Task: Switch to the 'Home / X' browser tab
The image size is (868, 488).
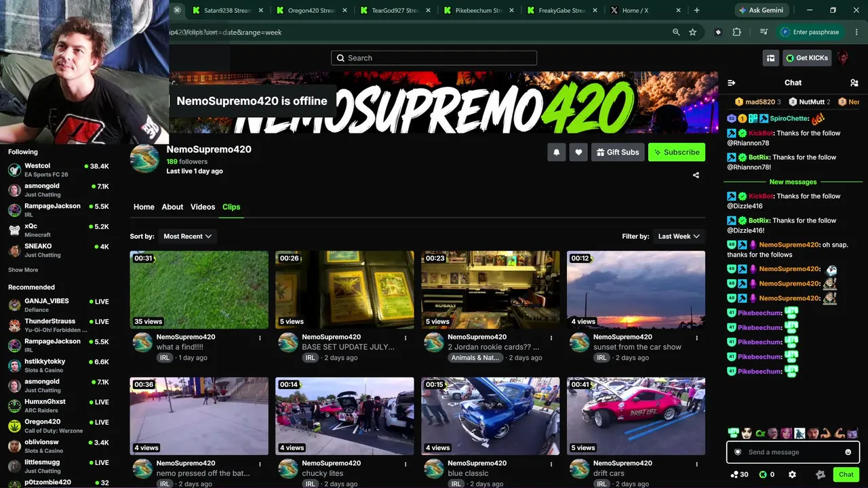Action: [645, 10]
